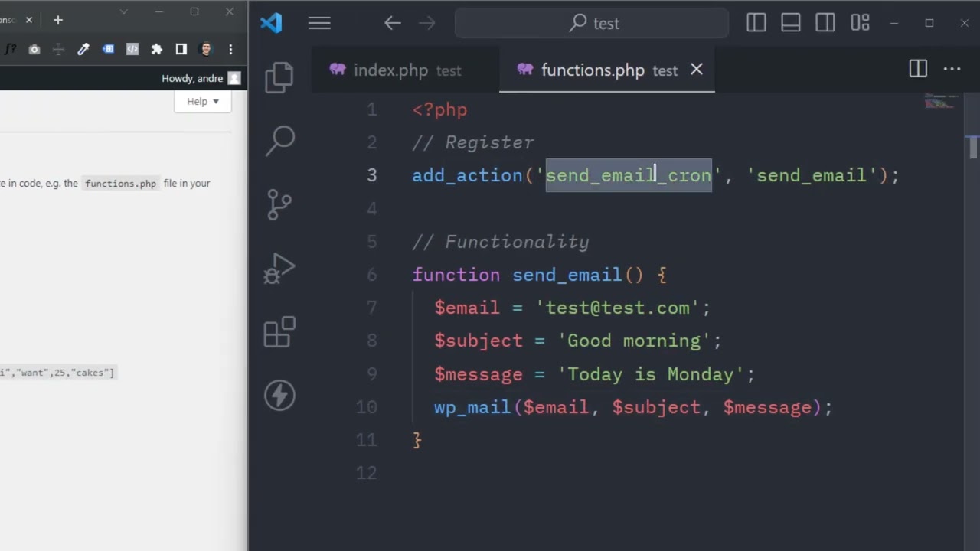Click the add_action function name
The image size is (980, 551).
(467, 175)
